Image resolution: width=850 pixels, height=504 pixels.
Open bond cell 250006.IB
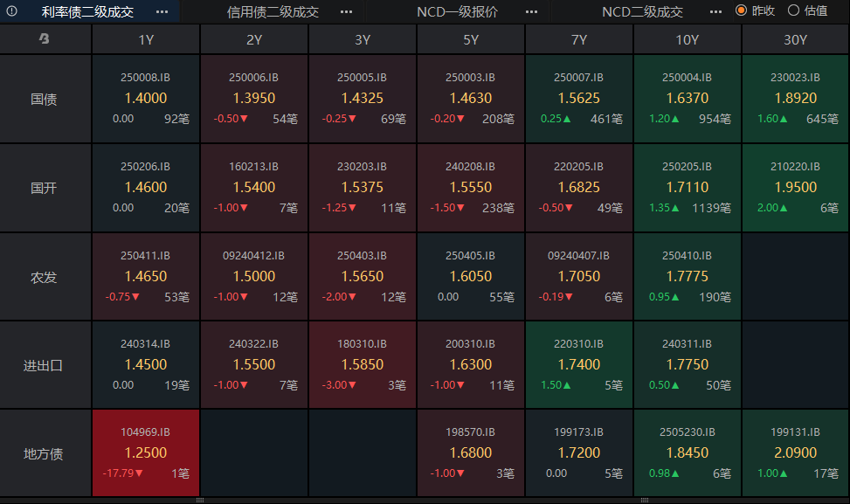point(254,100)
